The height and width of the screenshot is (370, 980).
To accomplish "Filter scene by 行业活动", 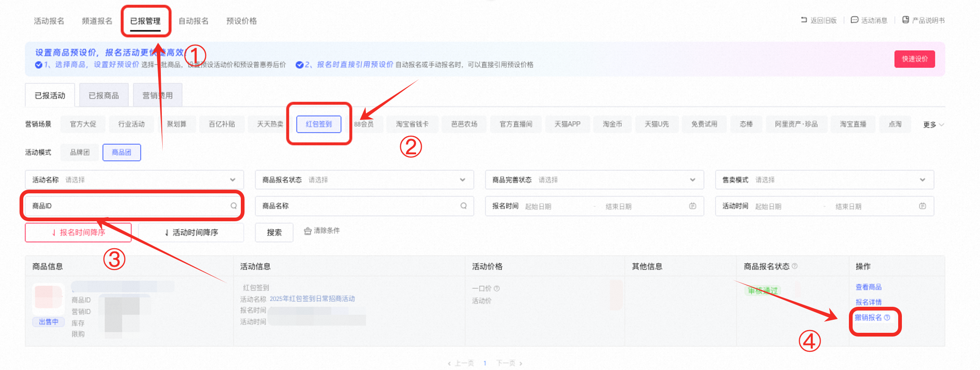I will point(131,124).
